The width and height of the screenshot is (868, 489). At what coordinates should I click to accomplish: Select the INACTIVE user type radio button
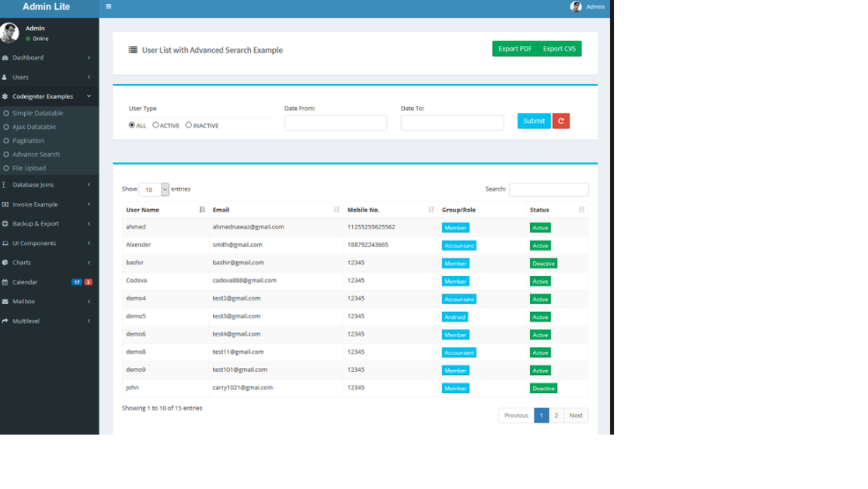188,125
